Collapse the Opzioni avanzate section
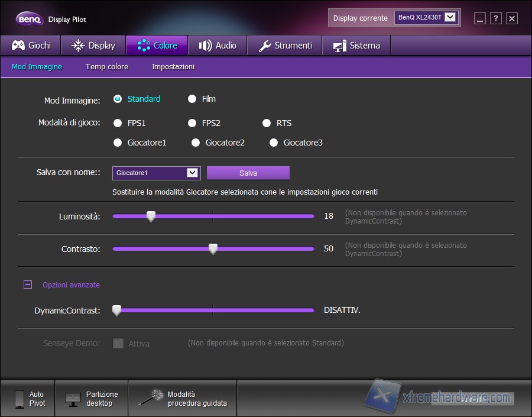532x417 pixels. 27,285
